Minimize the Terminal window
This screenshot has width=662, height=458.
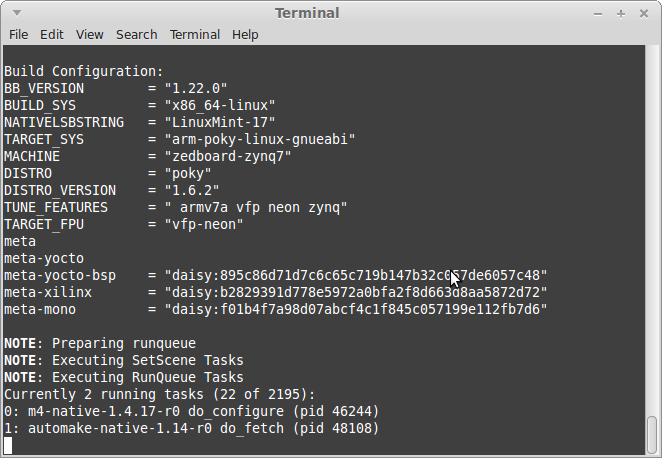click(x=598, y=14)
